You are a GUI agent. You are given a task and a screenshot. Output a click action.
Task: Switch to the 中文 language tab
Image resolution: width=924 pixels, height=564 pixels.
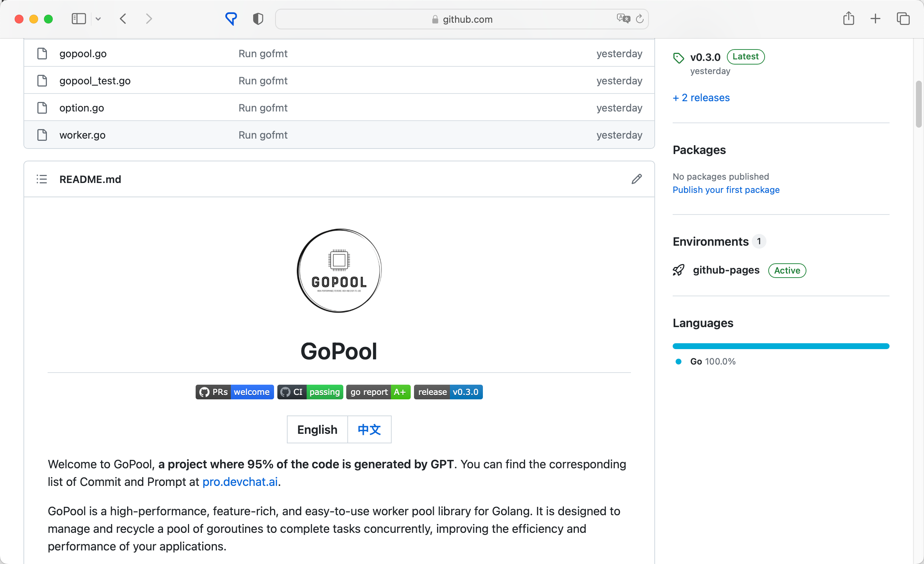point(369,429)
